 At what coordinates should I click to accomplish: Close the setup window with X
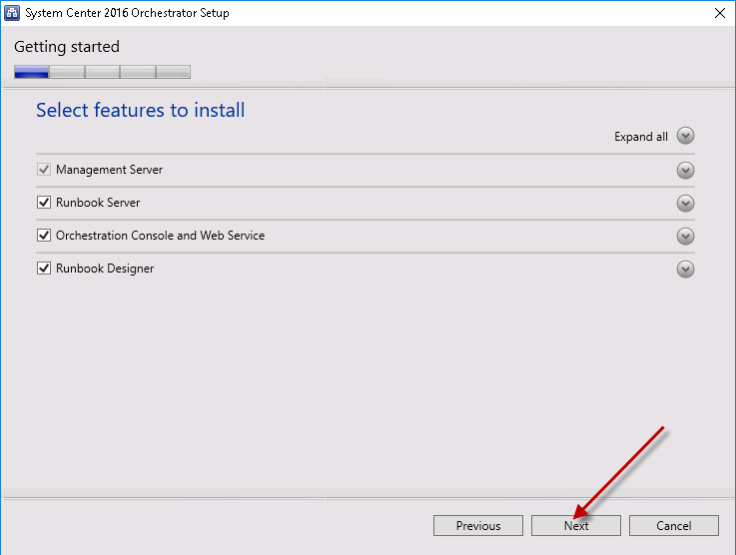coord(719,13)
